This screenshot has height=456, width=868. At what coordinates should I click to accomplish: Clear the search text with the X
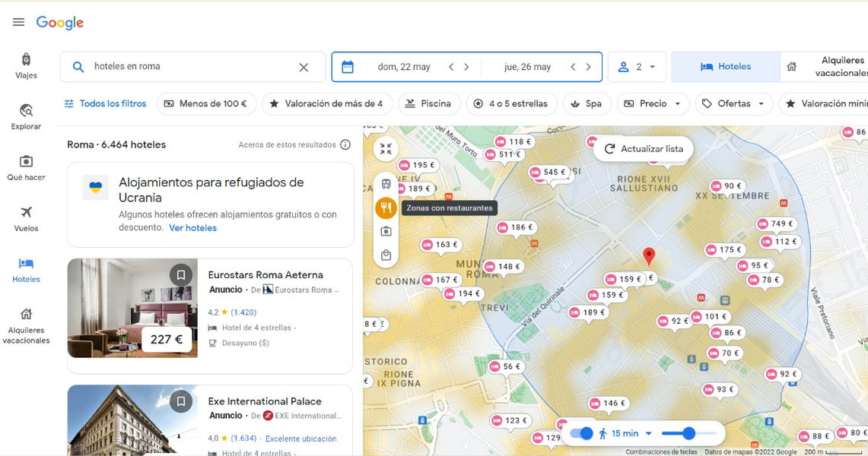coord(304,68)
